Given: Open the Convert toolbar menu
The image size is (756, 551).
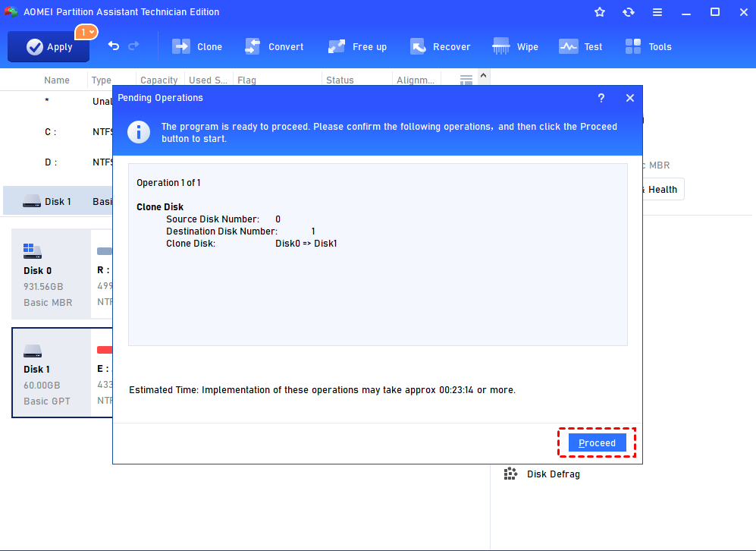Looking at the screenshot, I should (x=274, y=47).
